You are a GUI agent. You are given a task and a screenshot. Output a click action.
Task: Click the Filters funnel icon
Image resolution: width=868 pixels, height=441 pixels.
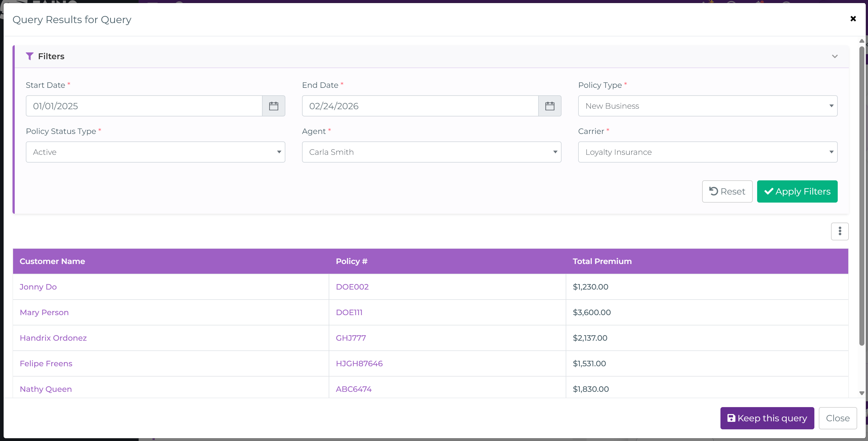tap(30, 56)
